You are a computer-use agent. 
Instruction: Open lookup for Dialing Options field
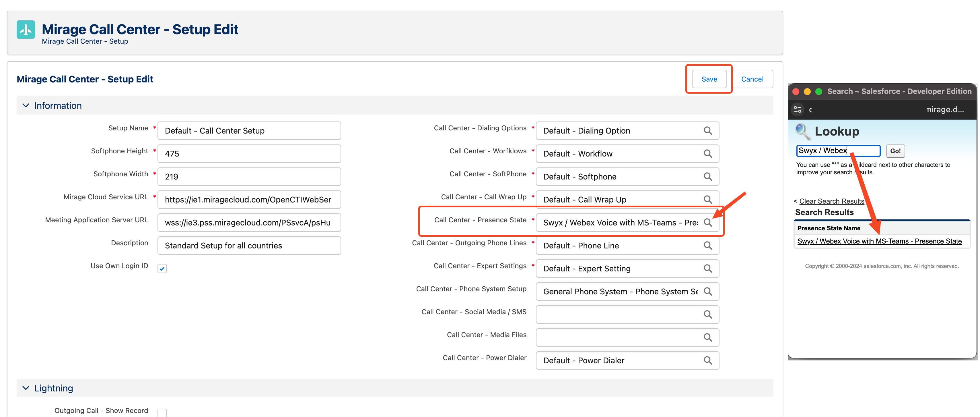pos(708,131)
